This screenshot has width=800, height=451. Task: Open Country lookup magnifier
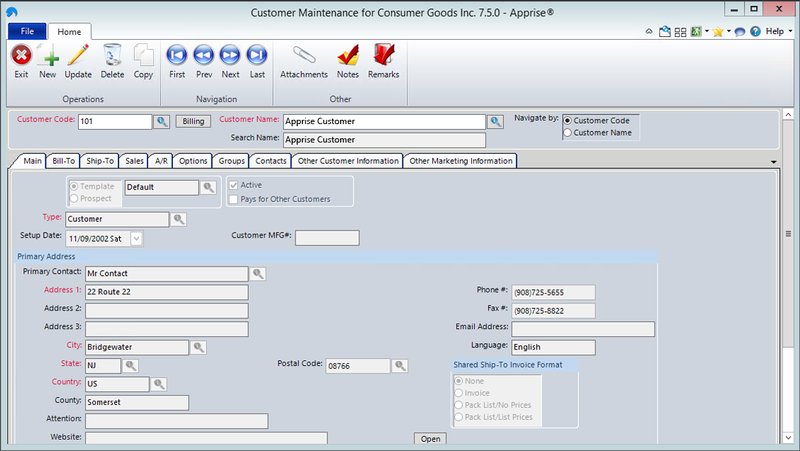pyautogui.click(x=159, y=384)
